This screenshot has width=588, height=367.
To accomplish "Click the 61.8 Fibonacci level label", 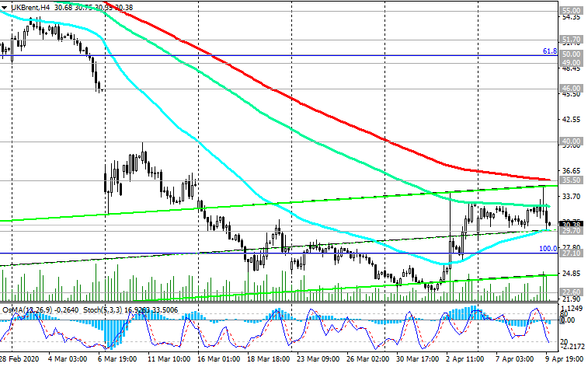I will 550,51.
